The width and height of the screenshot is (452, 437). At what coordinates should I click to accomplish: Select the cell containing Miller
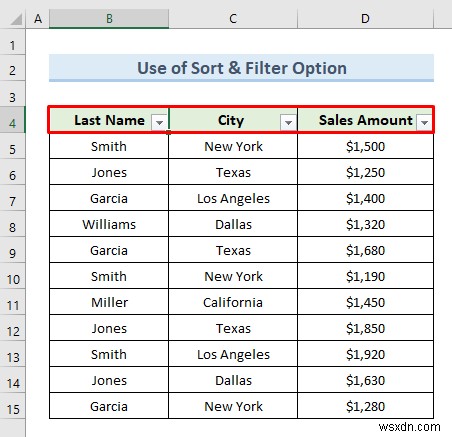[x=109, y=302]
